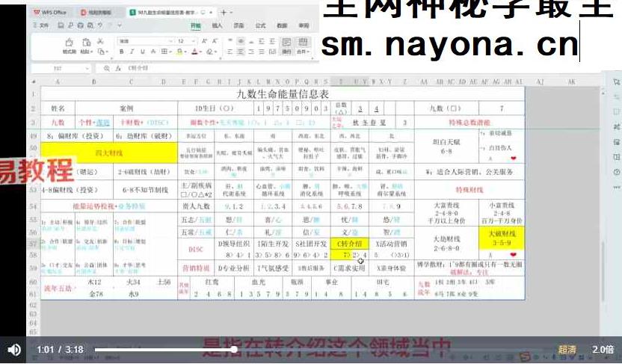Center cell text horizontally
The image size is (622, 364).
tap(241, 52)
